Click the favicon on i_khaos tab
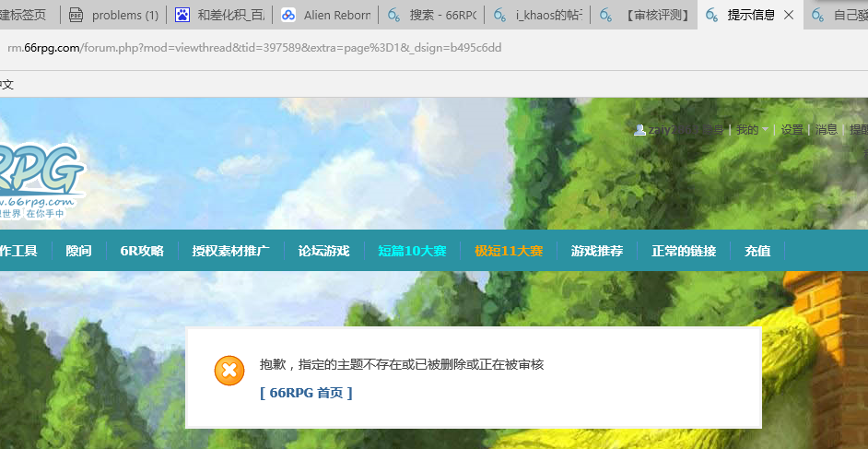868x449 pixels. point(499,15)
